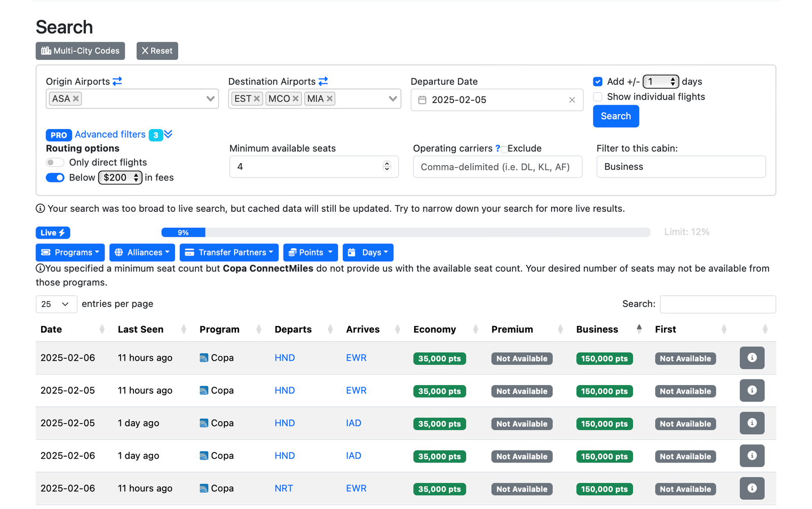Open the Programs filter menu
This screenshot has height=509, width=812.
coord(70,252)
